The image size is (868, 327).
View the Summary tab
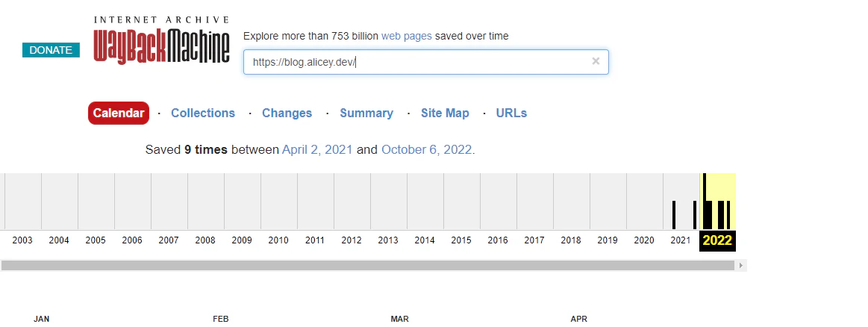coord(366,113)
